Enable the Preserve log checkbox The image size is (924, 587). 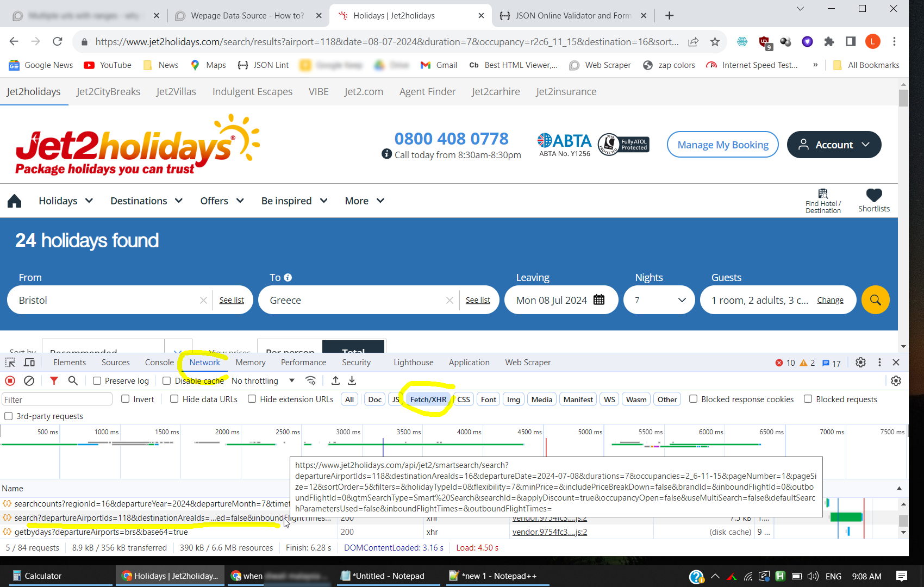(97, 381)
